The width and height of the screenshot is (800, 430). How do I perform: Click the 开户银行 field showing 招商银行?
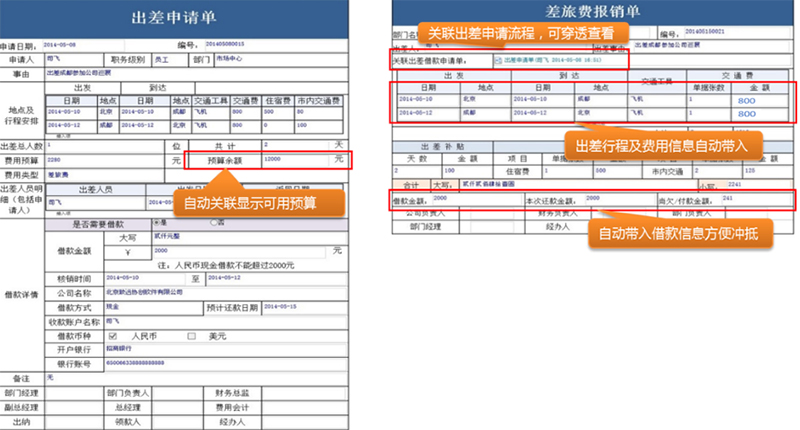click(150, 350)
